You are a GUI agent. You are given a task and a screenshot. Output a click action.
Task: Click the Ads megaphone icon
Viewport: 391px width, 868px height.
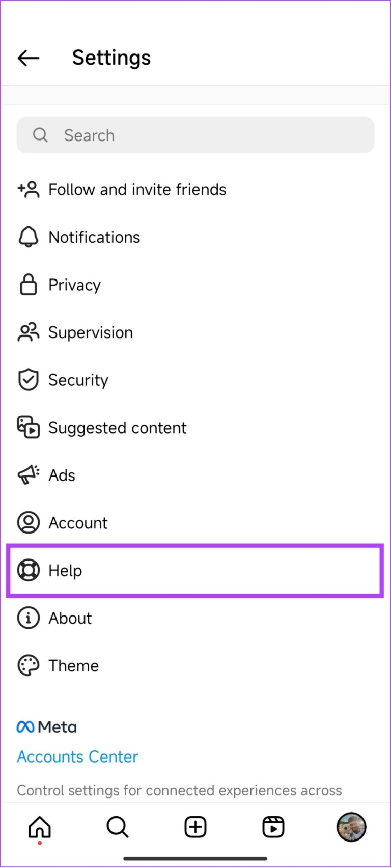(28, 474)
